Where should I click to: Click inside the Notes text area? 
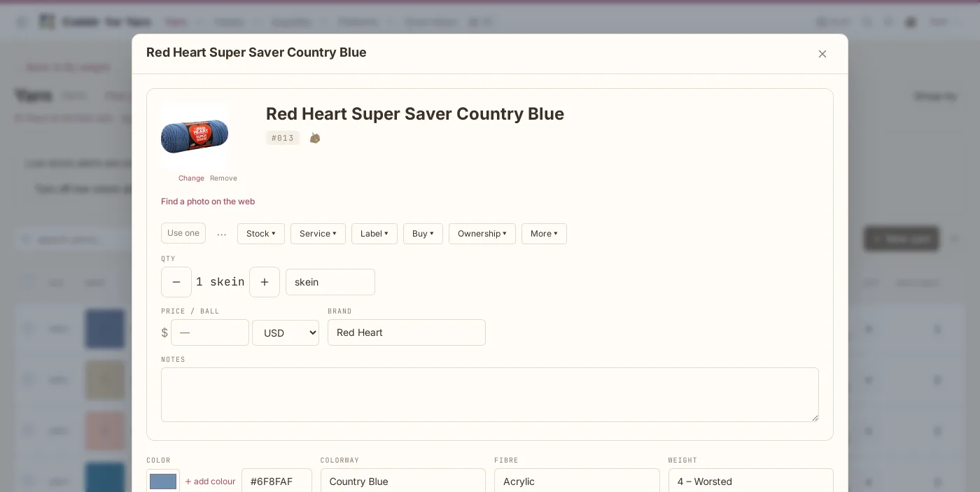490,395
